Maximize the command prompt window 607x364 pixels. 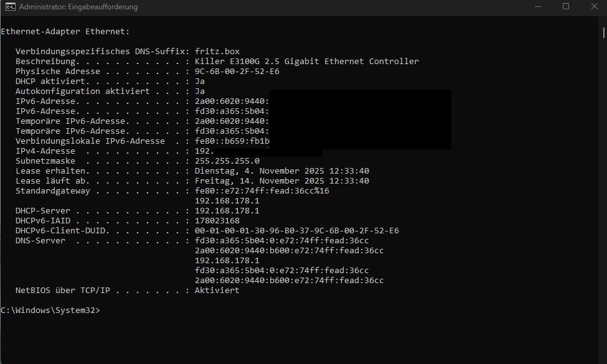(566, 7)
